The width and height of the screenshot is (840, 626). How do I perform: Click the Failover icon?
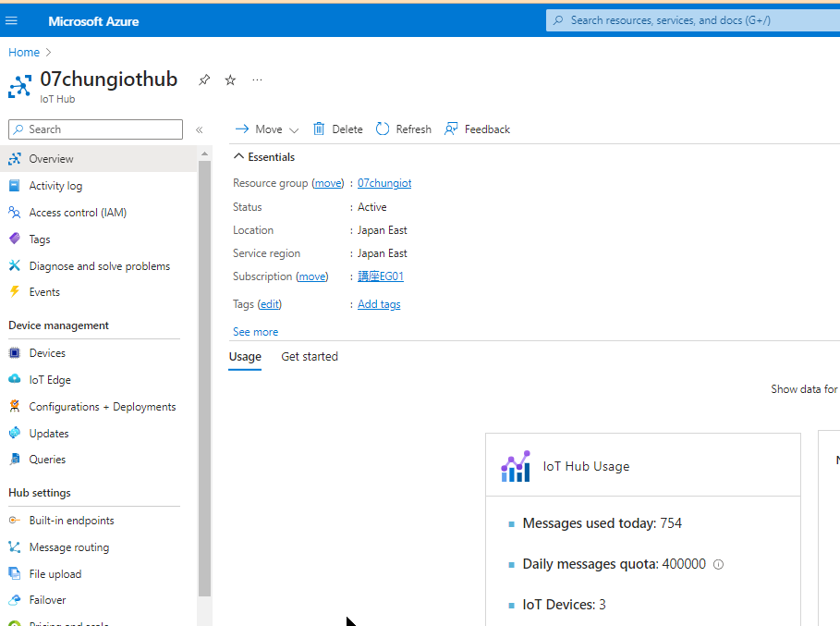[15, 600]
